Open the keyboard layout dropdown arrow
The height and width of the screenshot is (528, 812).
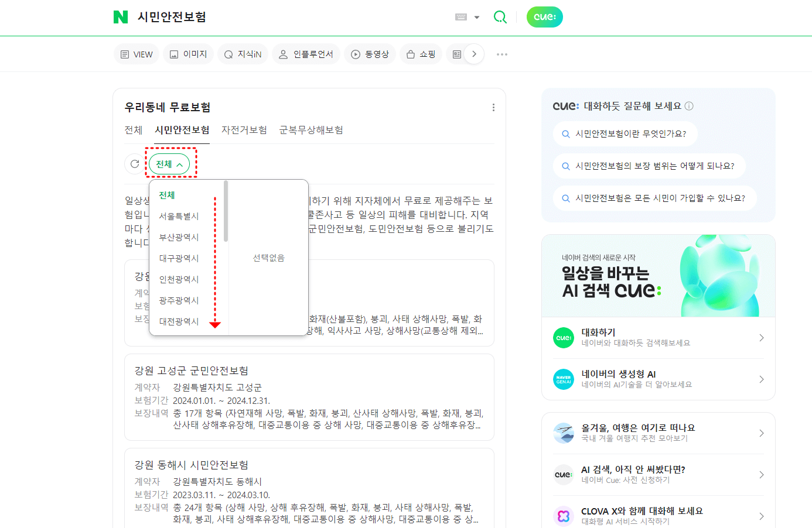(476, 17)
